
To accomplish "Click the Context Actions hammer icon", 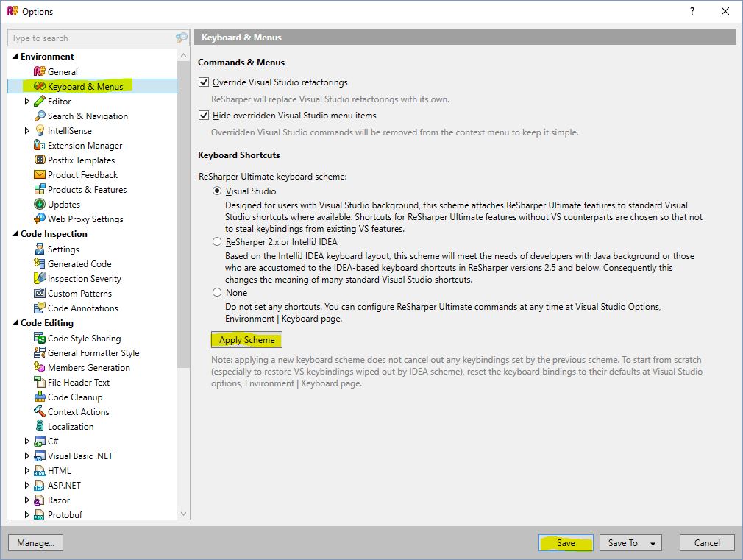I will point(39,411).
